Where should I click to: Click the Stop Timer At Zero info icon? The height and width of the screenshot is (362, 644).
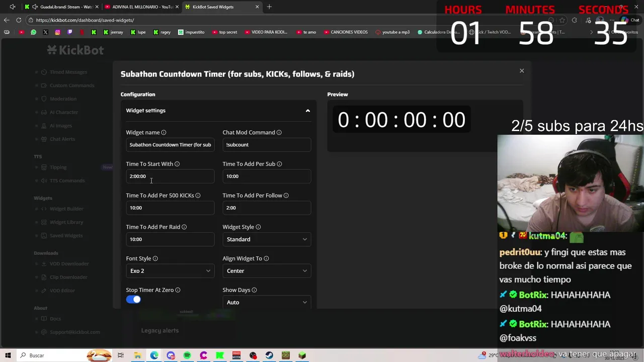pos(178,290)
